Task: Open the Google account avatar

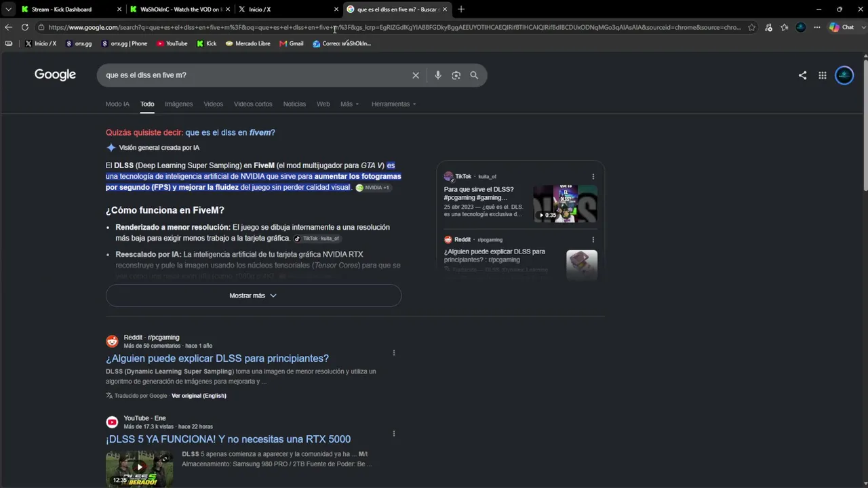Action: [x=844, y=75]
